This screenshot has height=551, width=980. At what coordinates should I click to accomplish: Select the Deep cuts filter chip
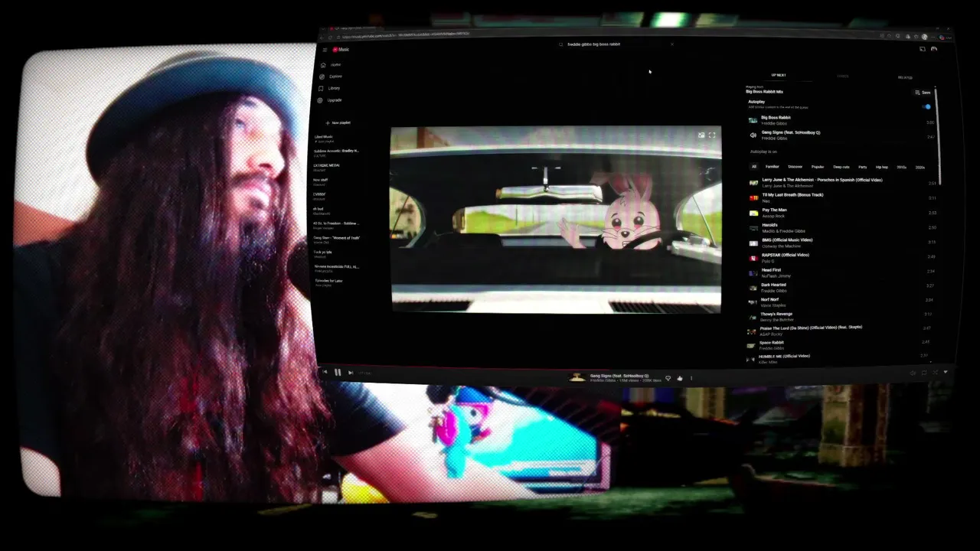841,167
